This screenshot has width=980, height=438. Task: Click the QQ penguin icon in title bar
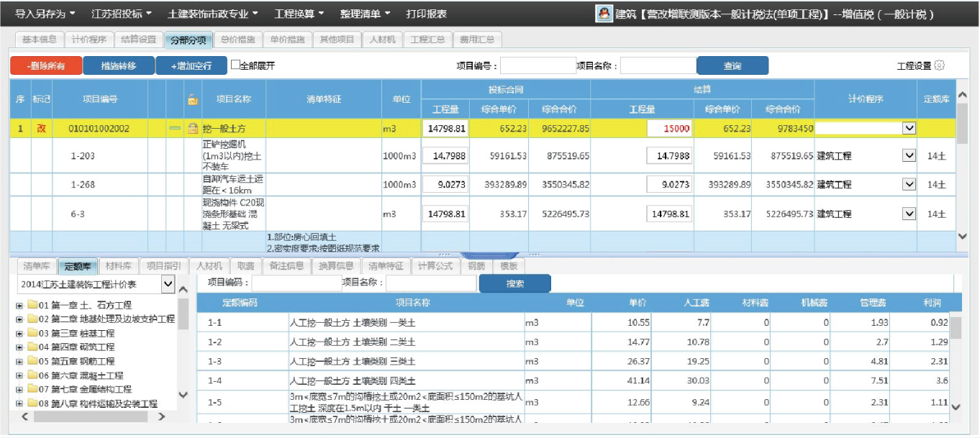pos(604,13)
